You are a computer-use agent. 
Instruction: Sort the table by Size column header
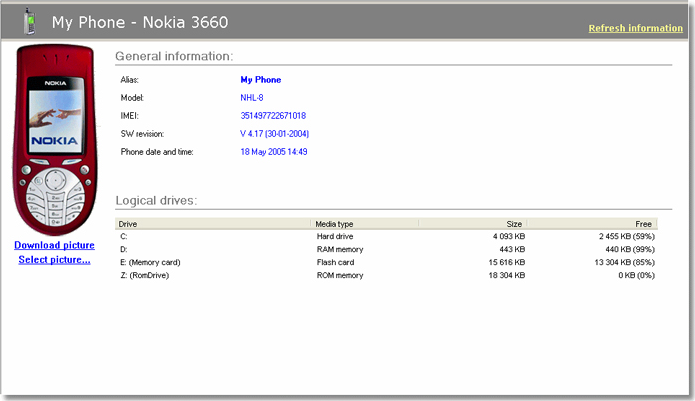click(x=515, y=224)
